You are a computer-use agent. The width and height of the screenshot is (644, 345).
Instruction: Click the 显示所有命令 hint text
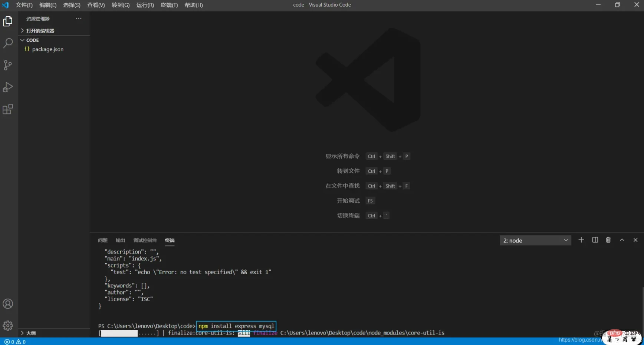click(342, 156)
